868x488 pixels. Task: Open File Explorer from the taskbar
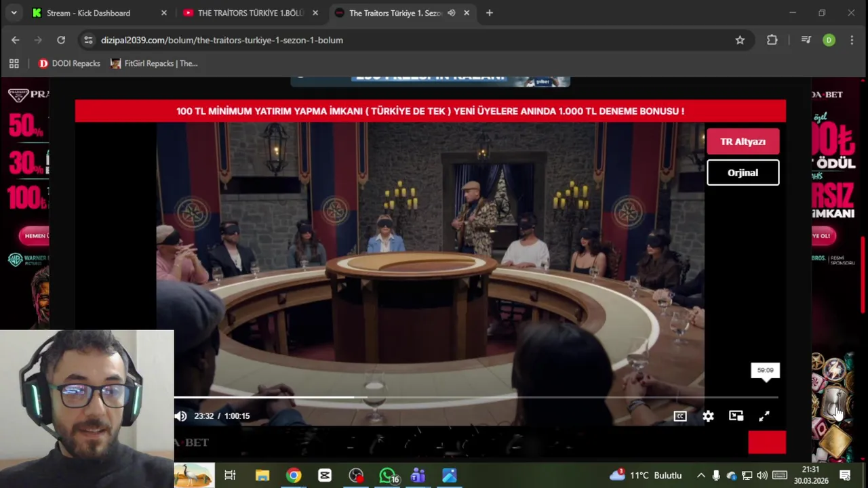(x=262, y=476)
